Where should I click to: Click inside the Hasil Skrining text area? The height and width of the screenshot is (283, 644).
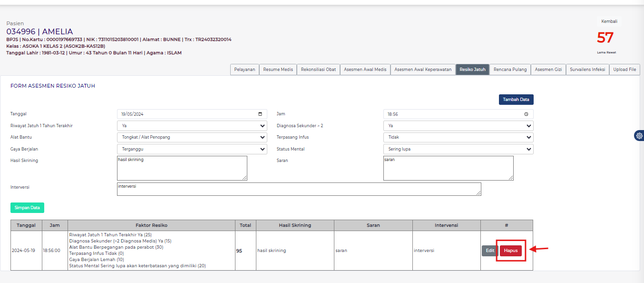182,168
